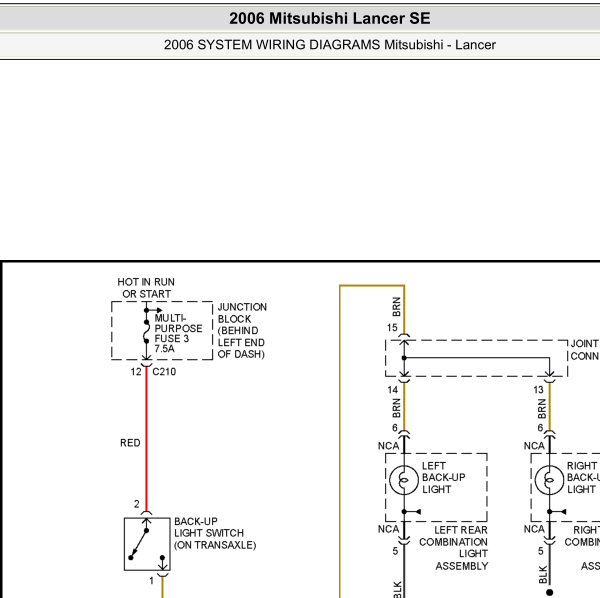
Task: Click the black ground dot below the right BLK wire
Action: tap(549, 593)
